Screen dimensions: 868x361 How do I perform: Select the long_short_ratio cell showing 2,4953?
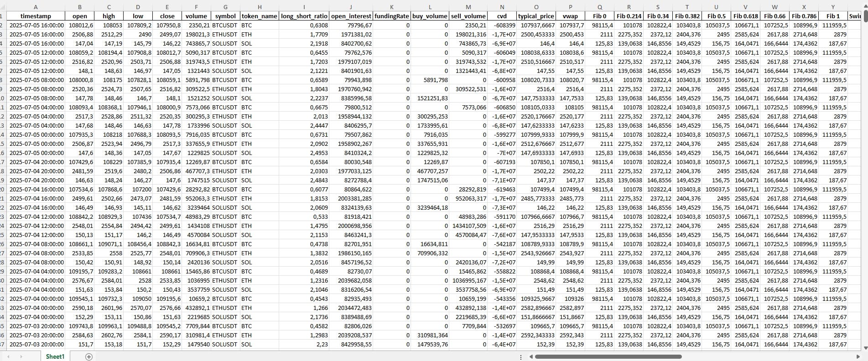pyautogui.click(x=304, y=153)
